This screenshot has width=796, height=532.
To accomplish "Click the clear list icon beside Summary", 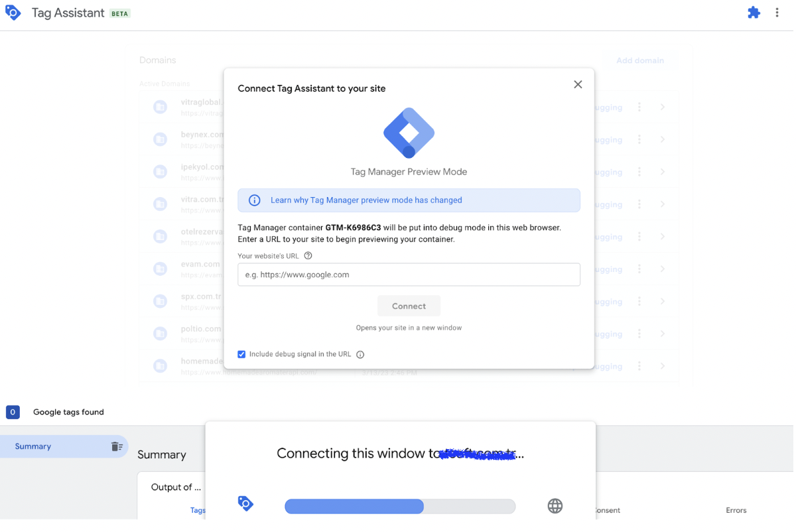I will [117, 446].
